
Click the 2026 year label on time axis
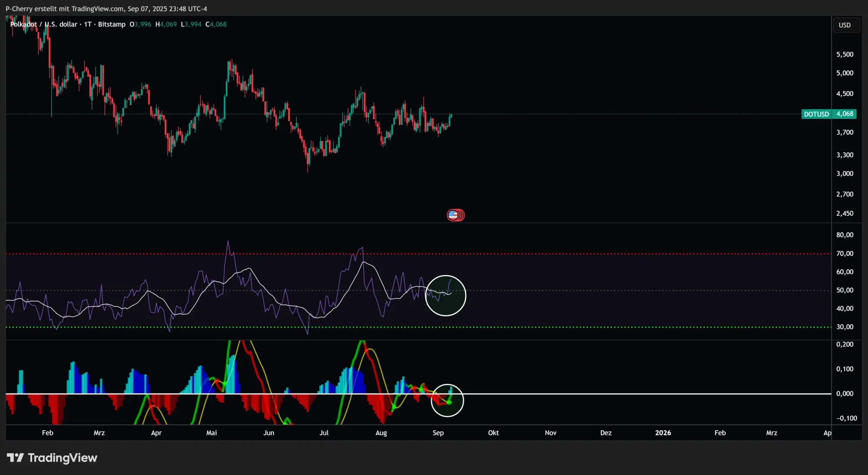[x=663, y=433]
